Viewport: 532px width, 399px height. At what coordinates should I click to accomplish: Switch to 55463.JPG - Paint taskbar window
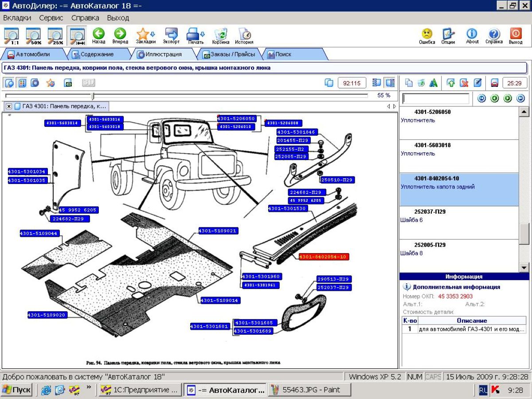pos(310,390)
